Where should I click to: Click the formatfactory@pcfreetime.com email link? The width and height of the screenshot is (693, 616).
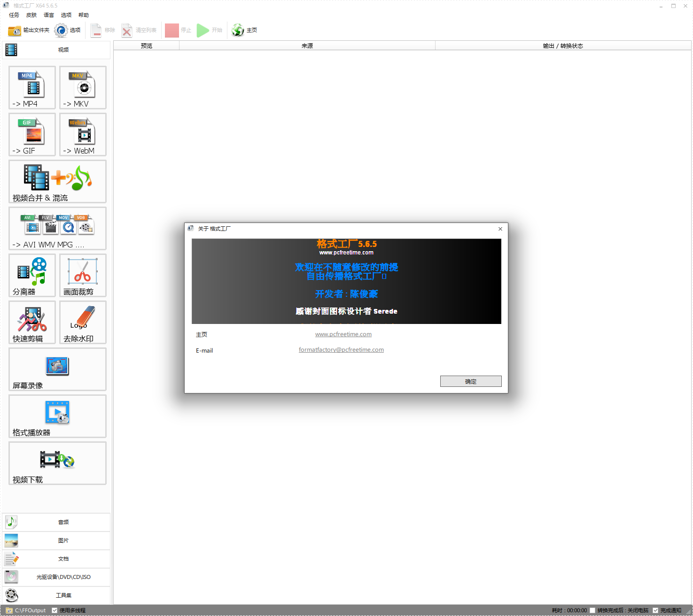341,350
